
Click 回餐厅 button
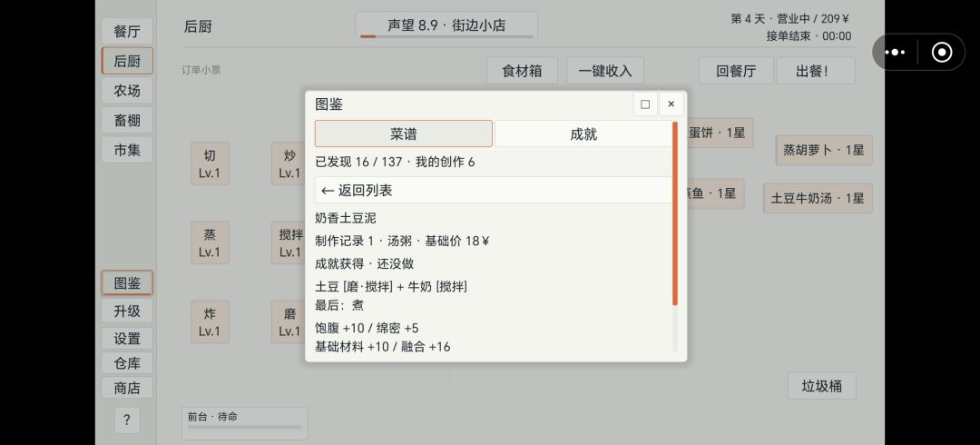point(736,71)
